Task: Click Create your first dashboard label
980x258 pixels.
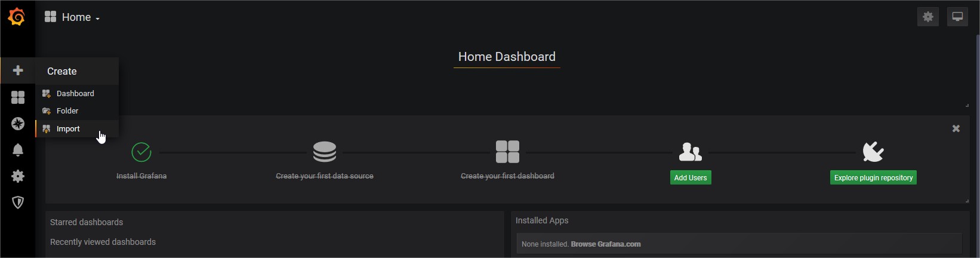Action: pyautogui.click(x=507, y=176)
